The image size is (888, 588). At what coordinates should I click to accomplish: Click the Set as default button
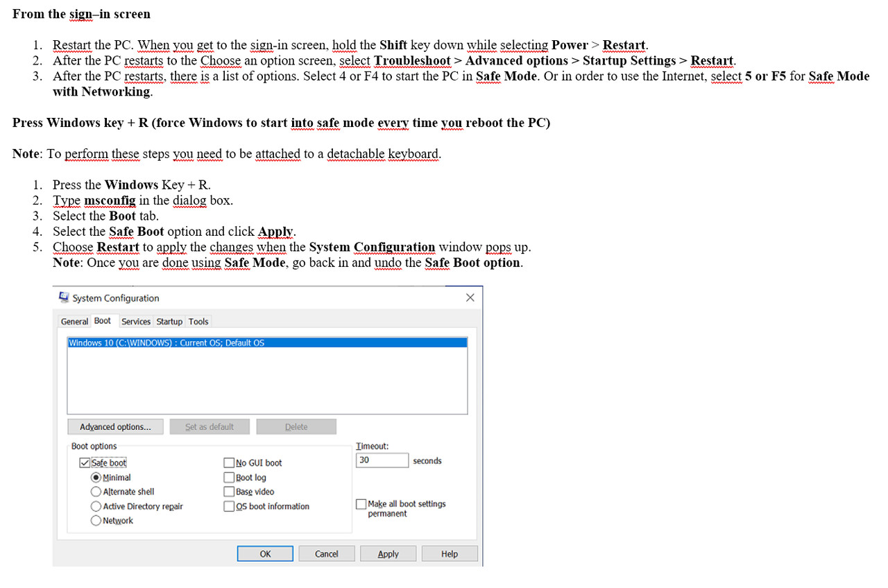click(x=210, y=427)
